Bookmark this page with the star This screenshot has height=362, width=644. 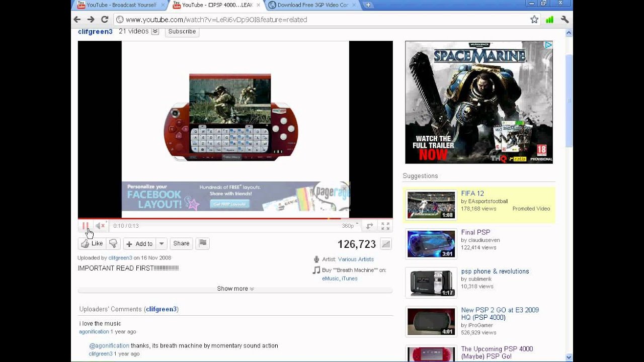534,20
